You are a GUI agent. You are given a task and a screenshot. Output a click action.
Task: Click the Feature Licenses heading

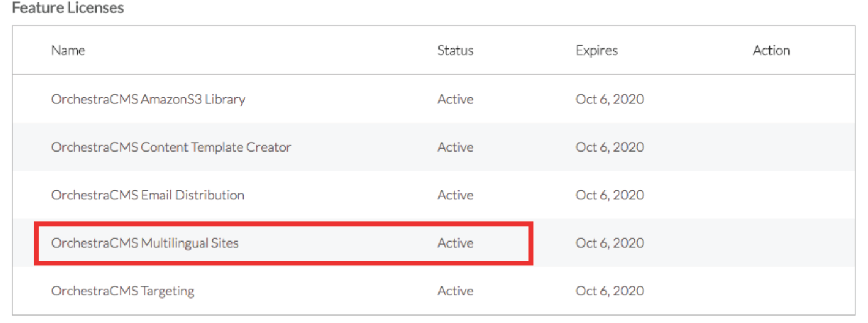pyautogui.click(x=68, y=9)
